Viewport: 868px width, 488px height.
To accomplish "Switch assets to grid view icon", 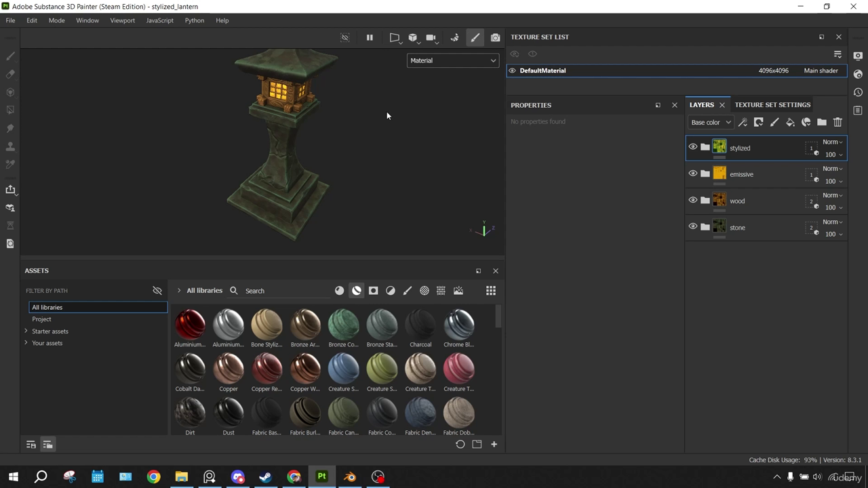I will (491, 291).
